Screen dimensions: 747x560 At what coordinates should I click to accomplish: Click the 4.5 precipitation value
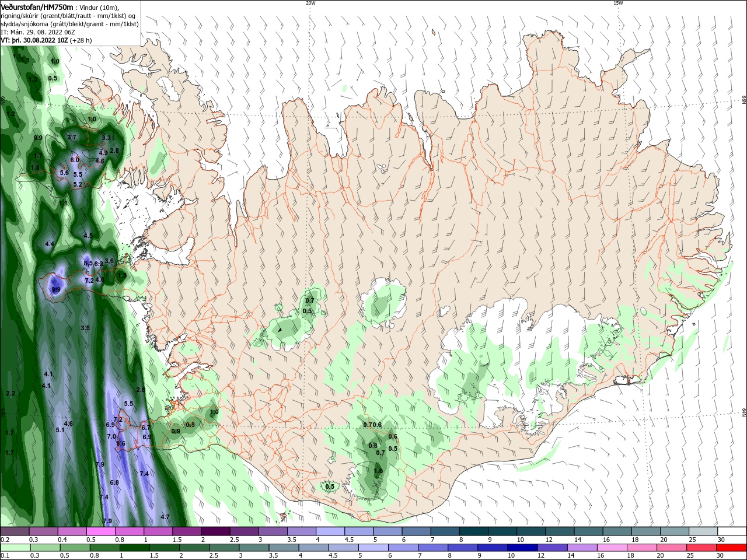pyautogui.click(x=88, y=236)
